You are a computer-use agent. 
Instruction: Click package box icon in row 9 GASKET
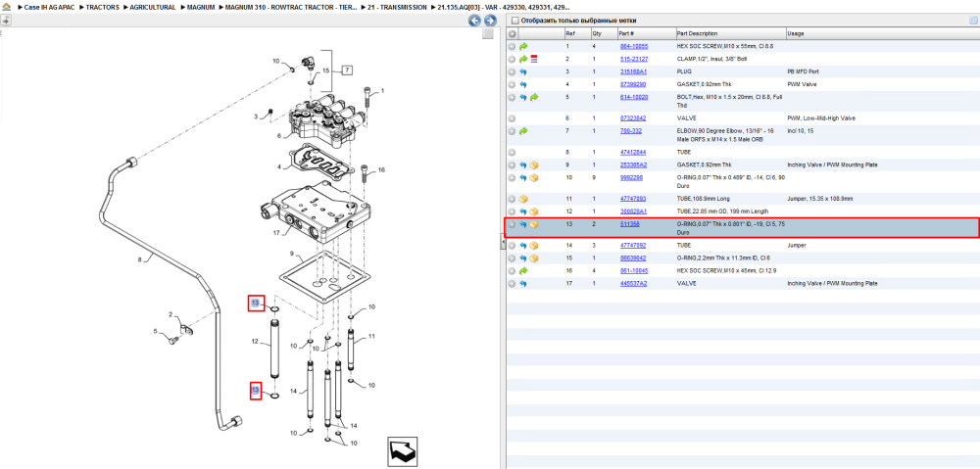coord(534,164)
